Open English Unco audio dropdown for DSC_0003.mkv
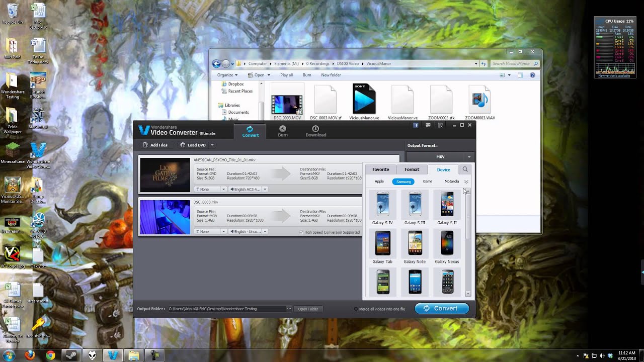 click(x=248, y=232)
